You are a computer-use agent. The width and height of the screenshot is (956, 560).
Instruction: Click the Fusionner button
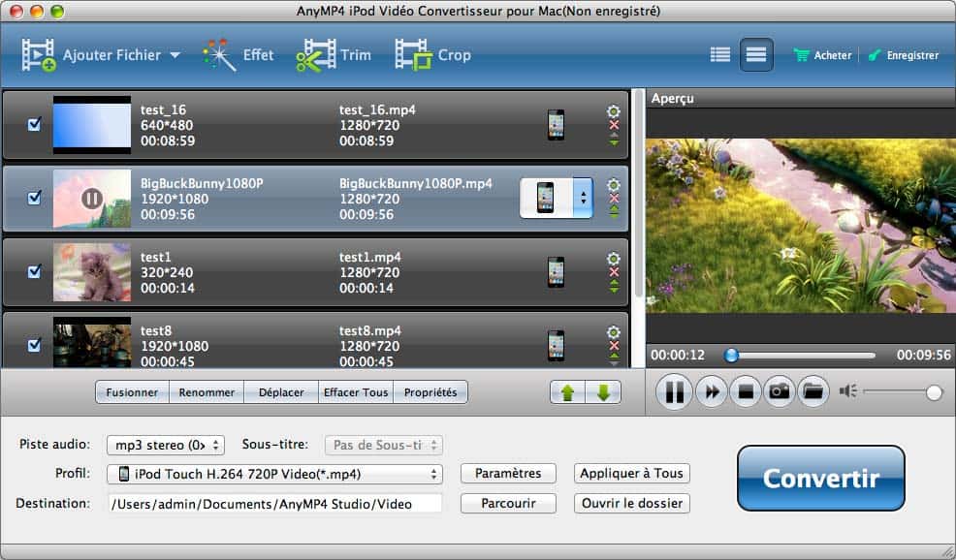[132, 392]
